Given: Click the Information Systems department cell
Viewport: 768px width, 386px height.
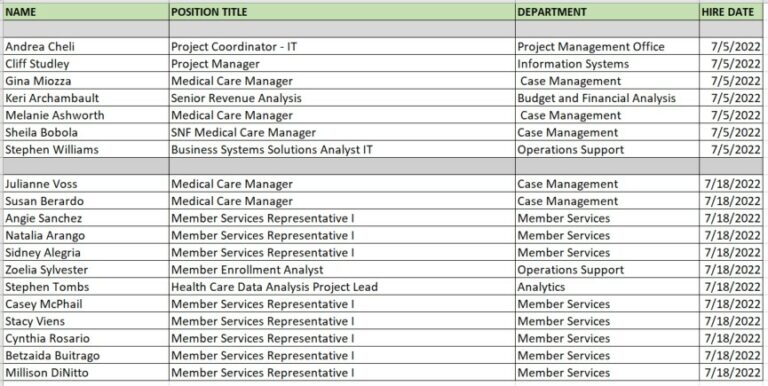Looking at the screenshot, I should [x=607, y=64].
